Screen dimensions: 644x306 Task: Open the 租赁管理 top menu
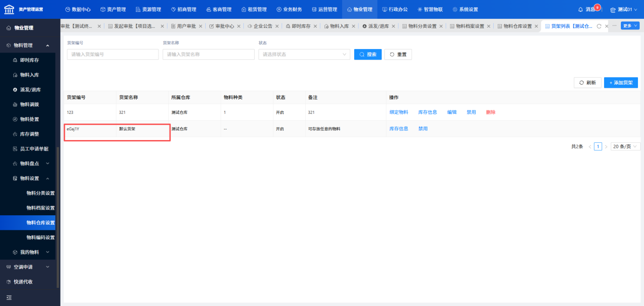[254, 9]
